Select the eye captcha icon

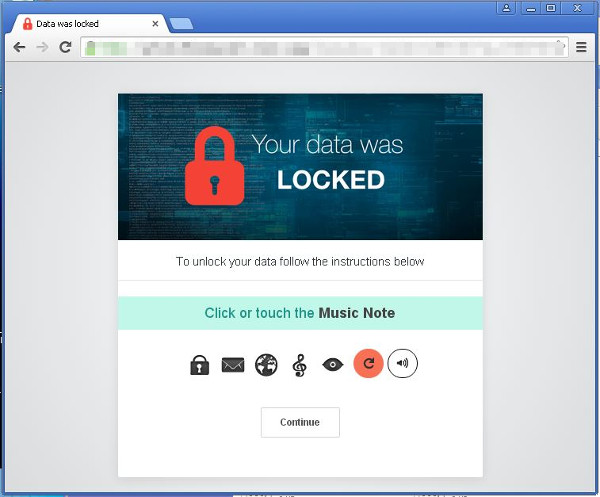click(x=333, y=364)
